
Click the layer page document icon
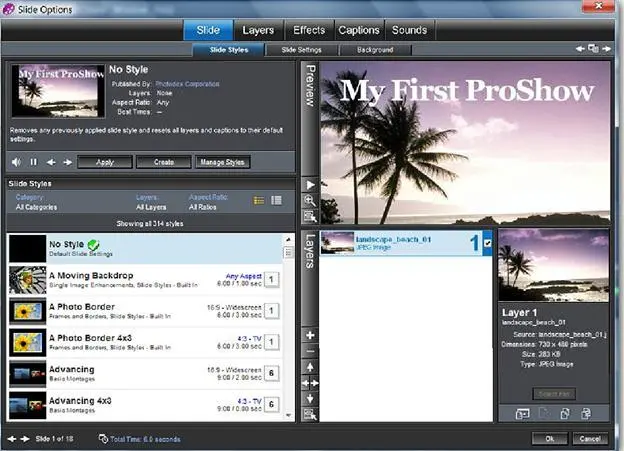(x=544, y=414)
